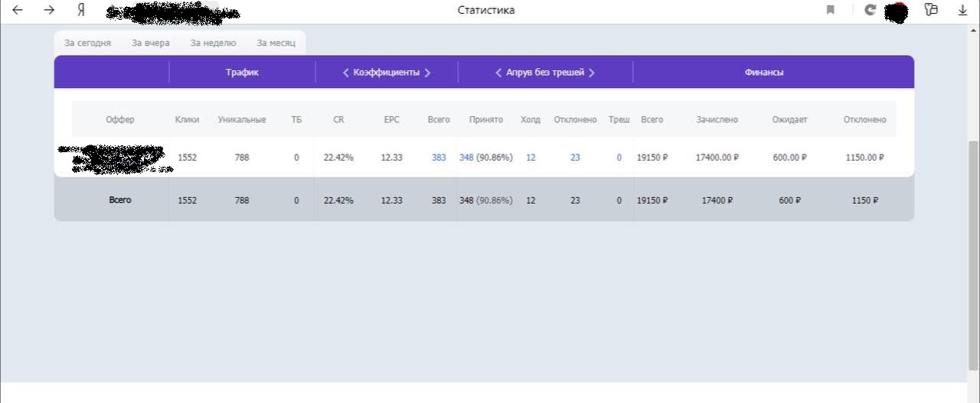Viewport: 980px width, 403px height.
Task: Open the downloads arrow icon
Action: tap(963, 10)
